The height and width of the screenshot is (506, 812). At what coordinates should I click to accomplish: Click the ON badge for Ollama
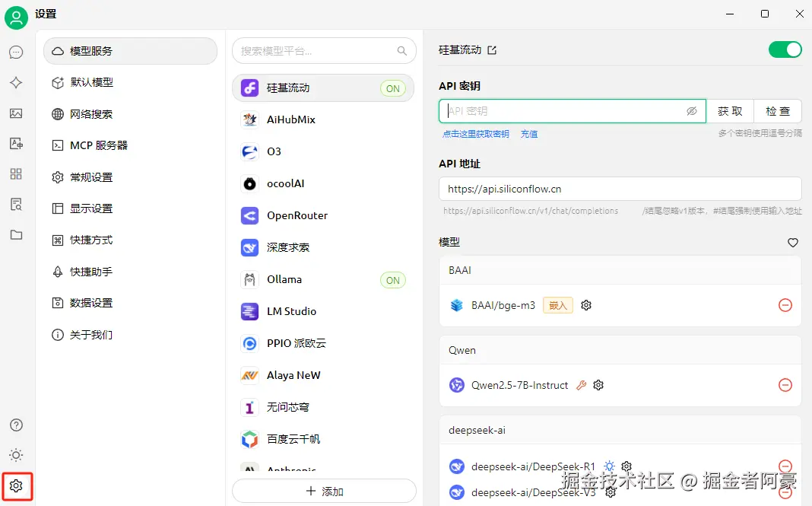click(393, 281)
